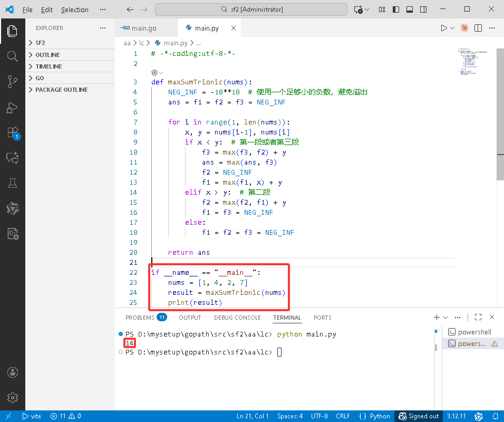
Task: Open the Customize Layout icon
Action: click(382, 9)
